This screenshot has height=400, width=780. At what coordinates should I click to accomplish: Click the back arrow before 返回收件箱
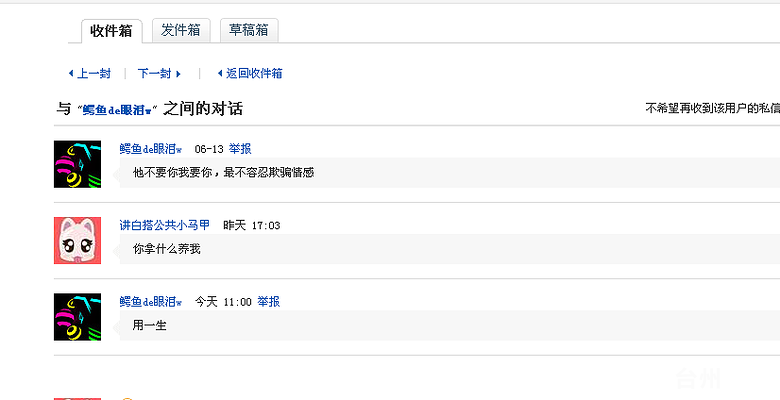coord(219,73)
